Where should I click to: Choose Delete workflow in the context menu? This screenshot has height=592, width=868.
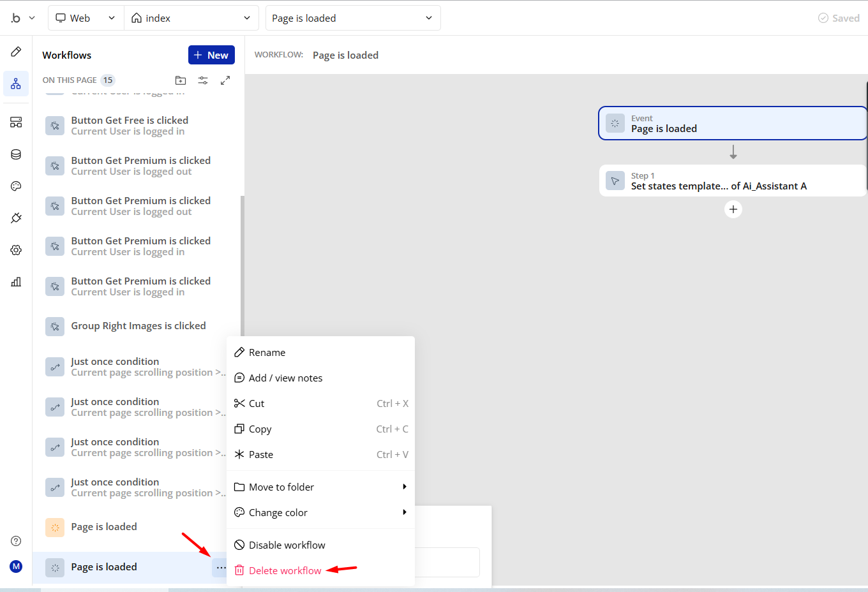285,570
